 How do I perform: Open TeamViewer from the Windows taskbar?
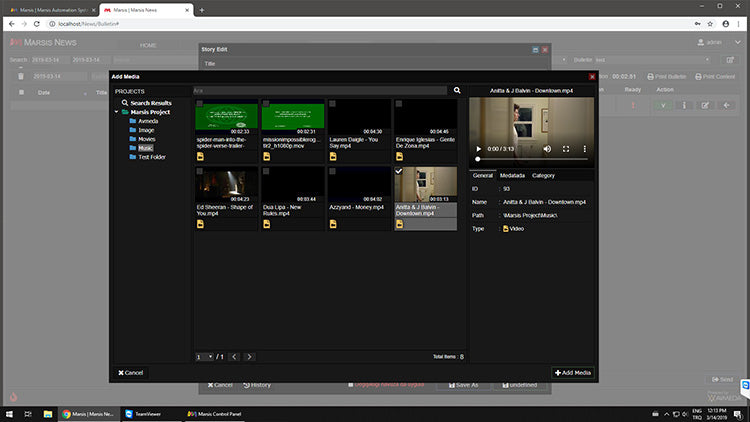[x=142, y=413]
